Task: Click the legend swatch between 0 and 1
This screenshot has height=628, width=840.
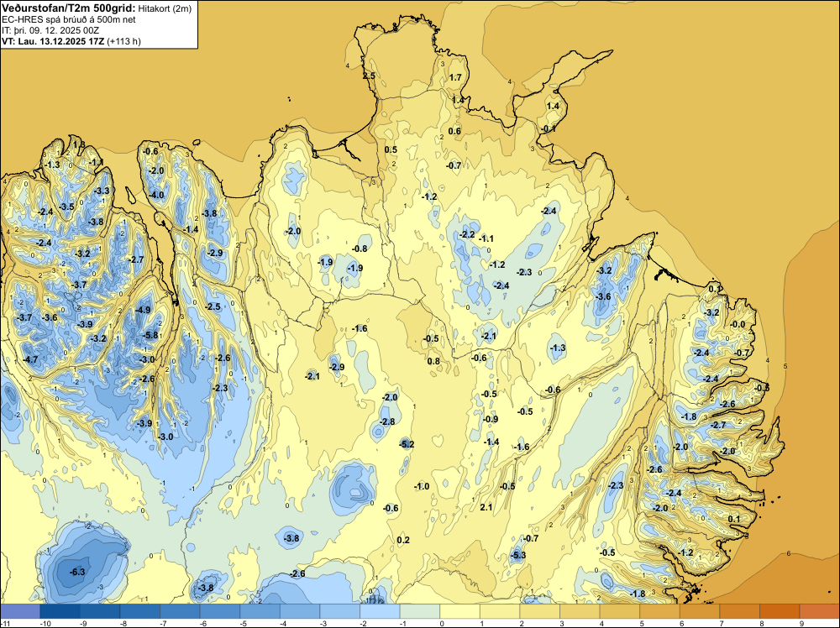Action: (x=459, y=611)
